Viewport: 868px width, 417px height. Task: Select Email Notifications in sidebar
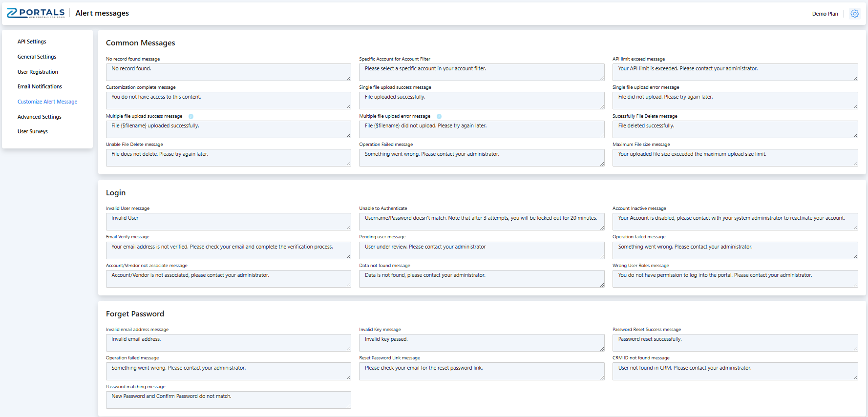pos(40,86)
